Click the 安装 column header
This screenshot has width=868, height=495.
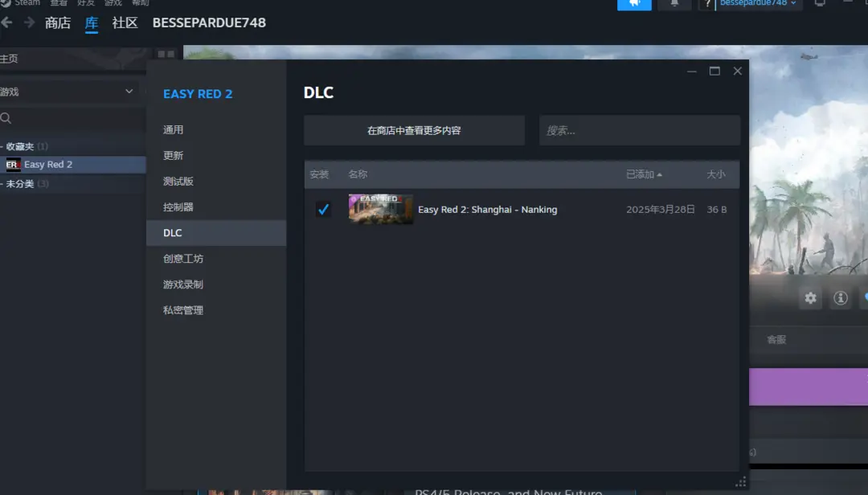[319, 174]
